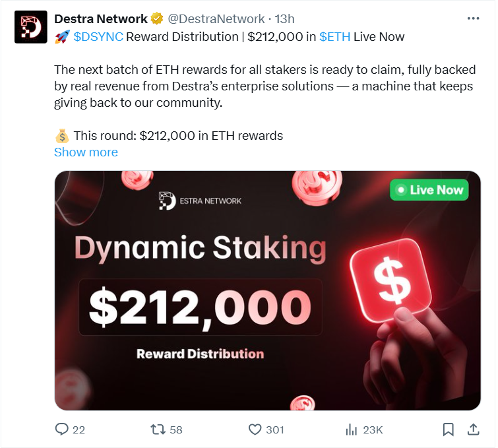
Task: Click the share upload icon
Action: pyautogui.click(x=473, y=430)
